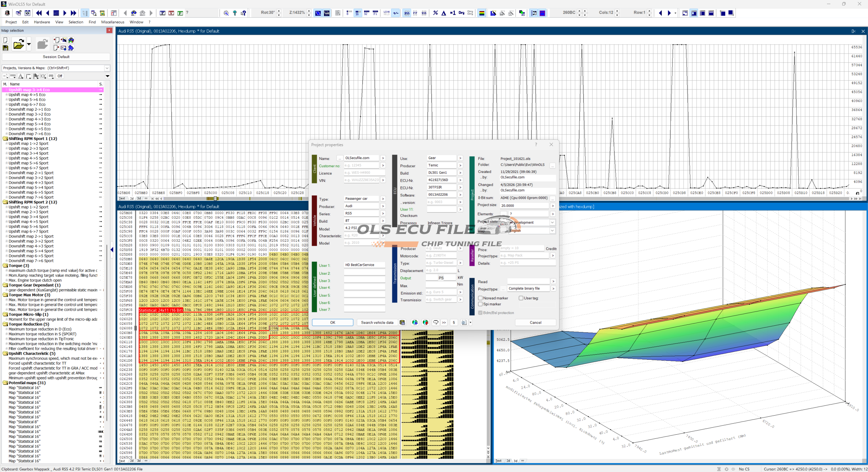Tick the User tag checkbox
This screenshot has height=472, width=868.
click(521, 298)
